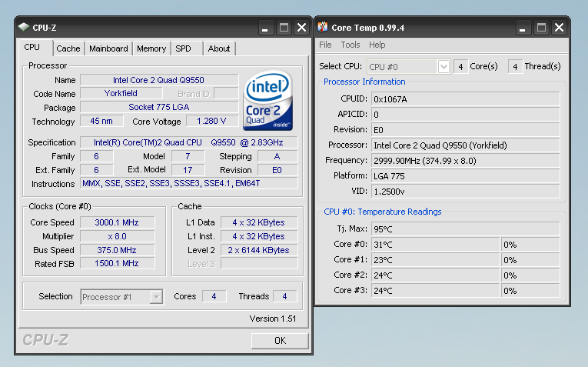Minimize the CPU-Z window
This screenshot has width=588, height=367.
pos(264,28)
